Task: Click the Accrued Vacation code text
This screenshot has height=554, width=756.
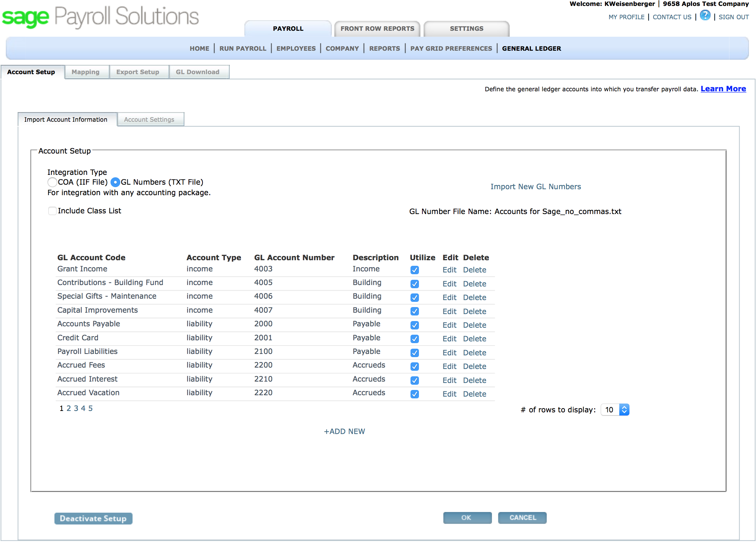Action: (x=88, y=393)
